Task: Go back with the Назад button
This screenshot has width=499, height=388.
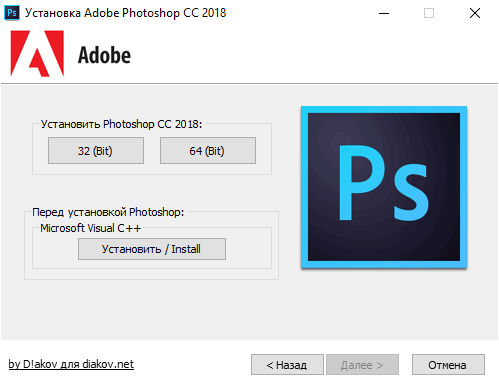Action: [287, 365]
